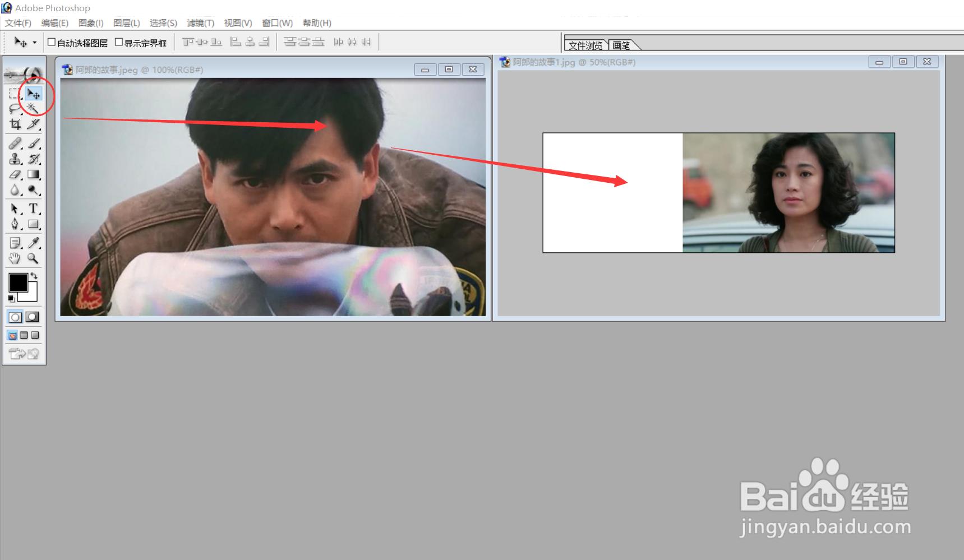This screenshot has width=964, height=560.
Task: Select the Slice tool
Action: tap(33, 124)
